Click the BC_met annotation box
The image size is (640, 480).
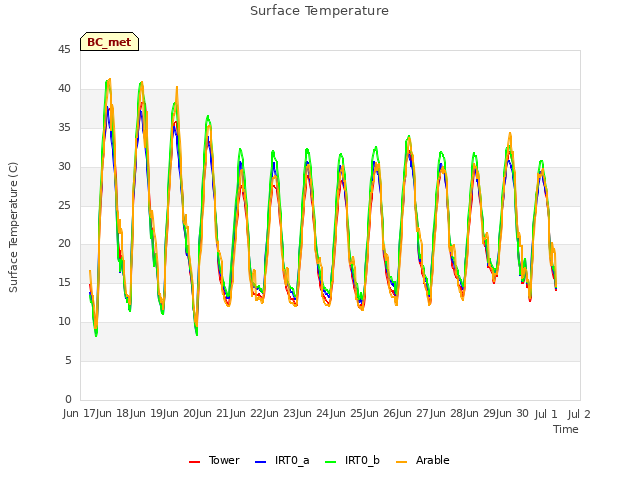pyautogui.click(x=109, y=42)
